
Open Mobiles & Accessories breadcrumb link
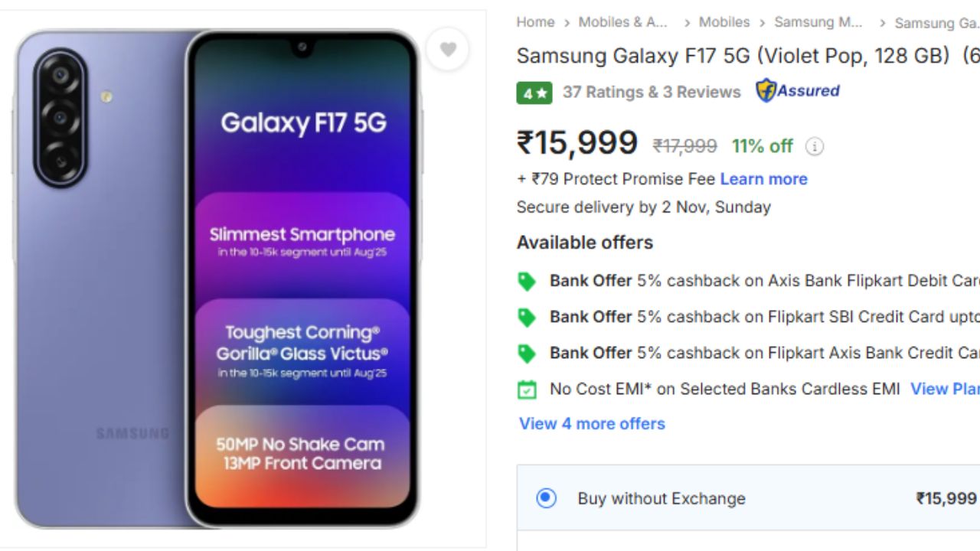coord(622,22)
